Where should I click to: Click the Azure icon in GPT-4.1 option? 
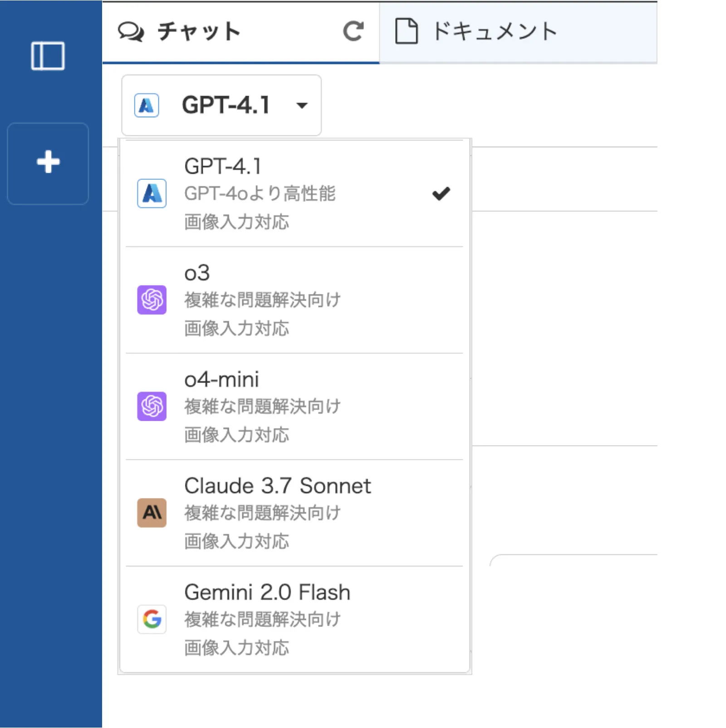[x=152, y=194]
